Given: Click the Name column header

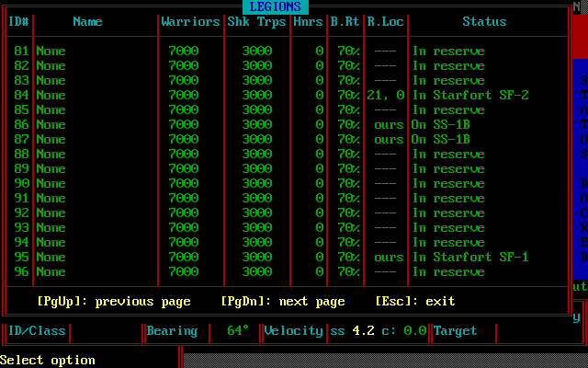Looking at the screenshot, I should tap(87, 21).
